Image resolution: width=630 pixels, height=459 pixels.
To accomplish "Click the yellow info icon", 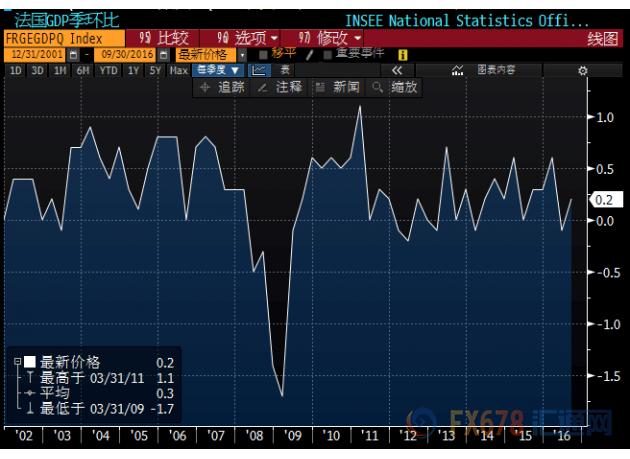I will click(403, 55).
